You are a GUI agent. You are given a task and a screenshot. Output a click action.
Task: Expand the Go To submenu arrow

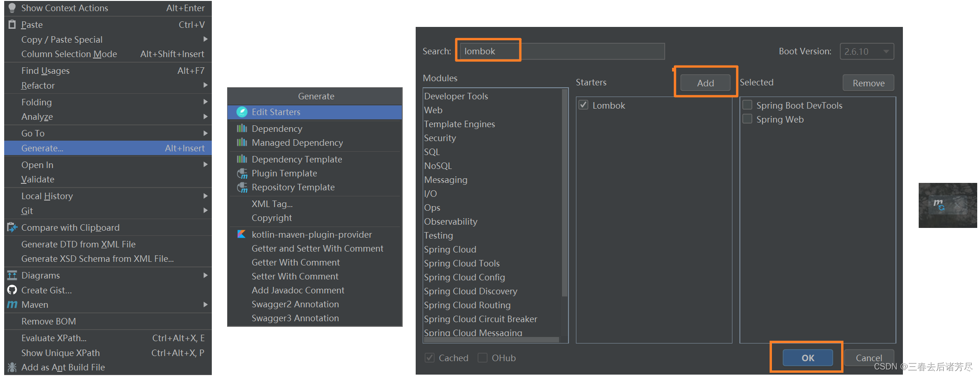tap(205, 133)
